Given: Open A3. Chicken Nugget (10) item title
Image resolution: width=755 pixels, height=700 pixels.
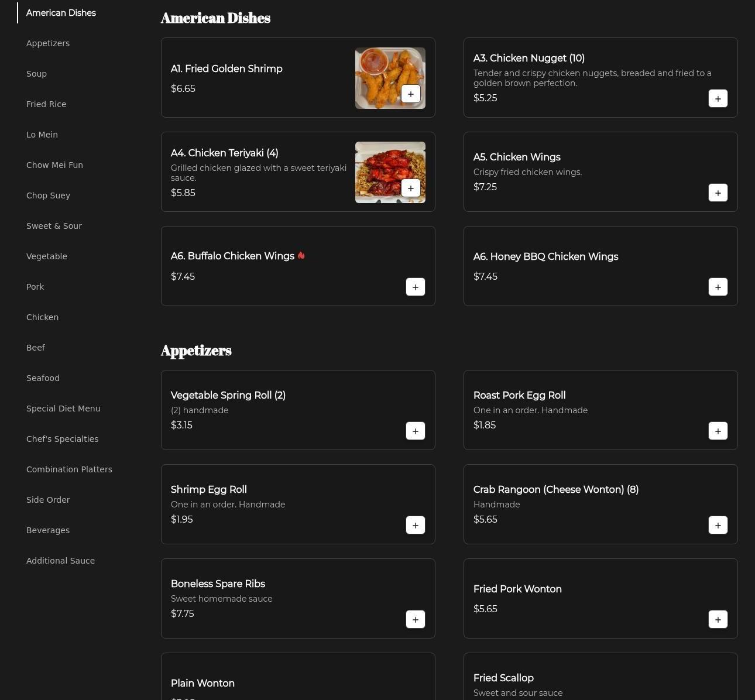Looking at the screenshot, I should (x=529, y=58).
